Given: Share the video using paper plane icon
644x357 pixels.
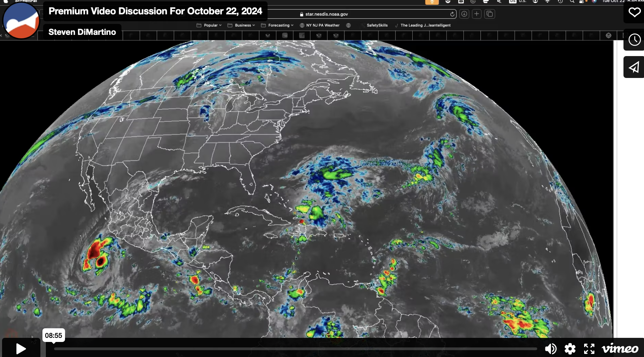Looking at the screenshot, I should pyautogui.click(x=634, y=67).
